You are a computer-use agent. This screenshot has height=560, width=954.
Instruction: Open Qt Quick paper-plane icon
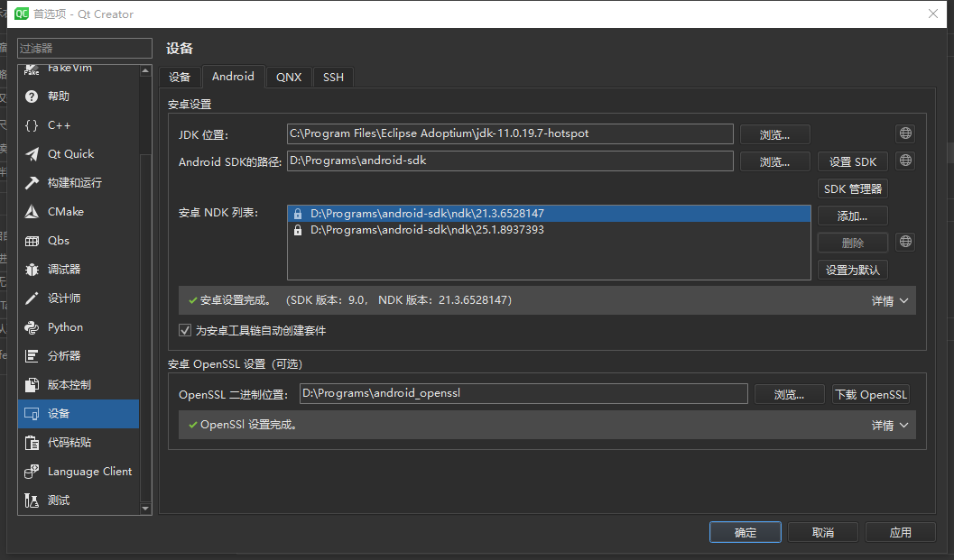pyautogui.click(x=32, y=154)
